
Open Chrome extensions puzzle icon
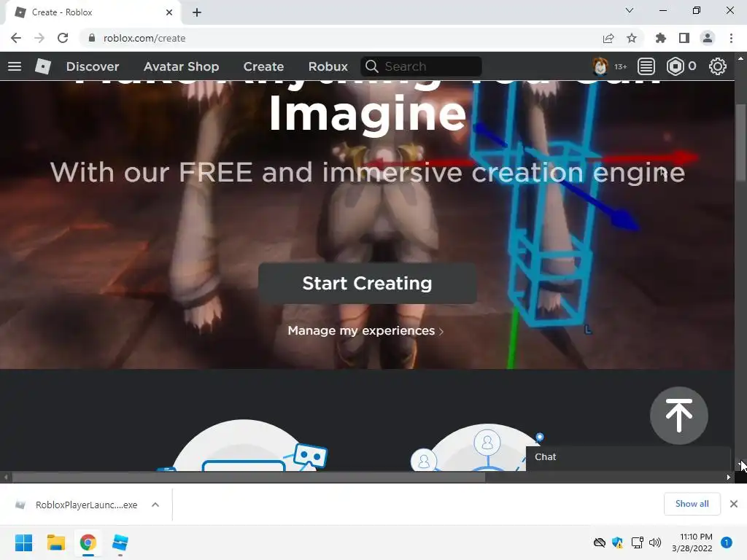[x=660, y=38]
